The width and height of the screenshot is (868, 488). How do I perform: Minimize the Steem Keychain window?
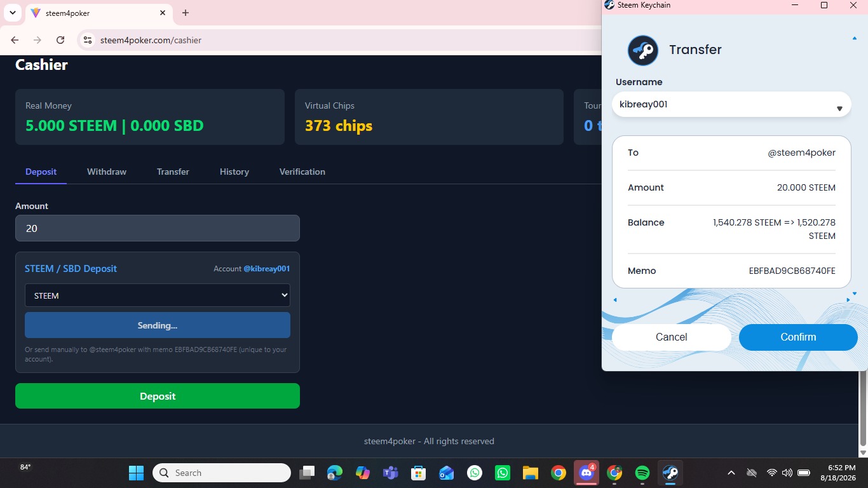[x=795, y=5]
